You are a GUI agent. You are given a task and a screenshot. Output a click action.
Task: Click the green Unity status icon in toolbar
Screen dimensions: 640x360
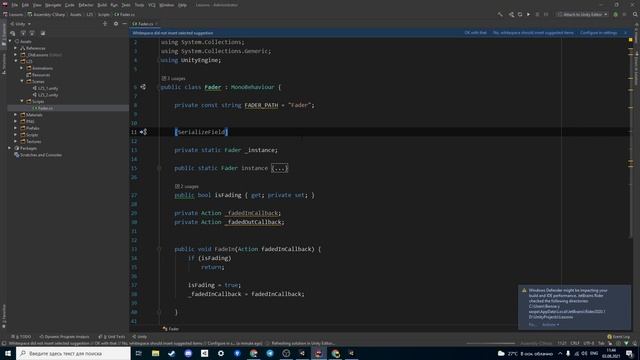616,14
